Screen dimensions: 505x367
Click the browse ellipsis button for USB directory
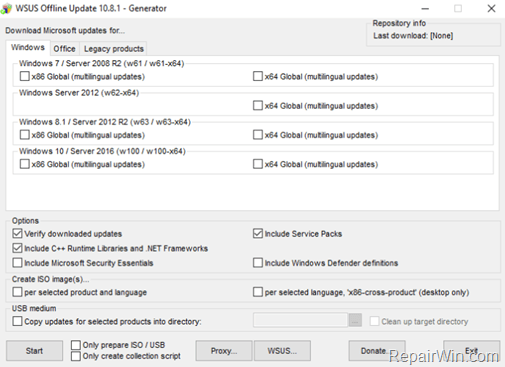coord(355,320)
